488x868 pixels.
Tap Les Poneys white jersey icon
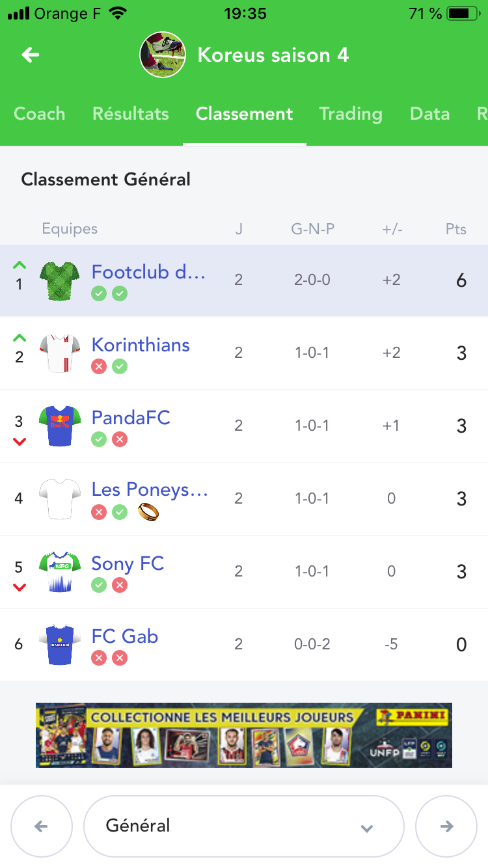point(60,499)
